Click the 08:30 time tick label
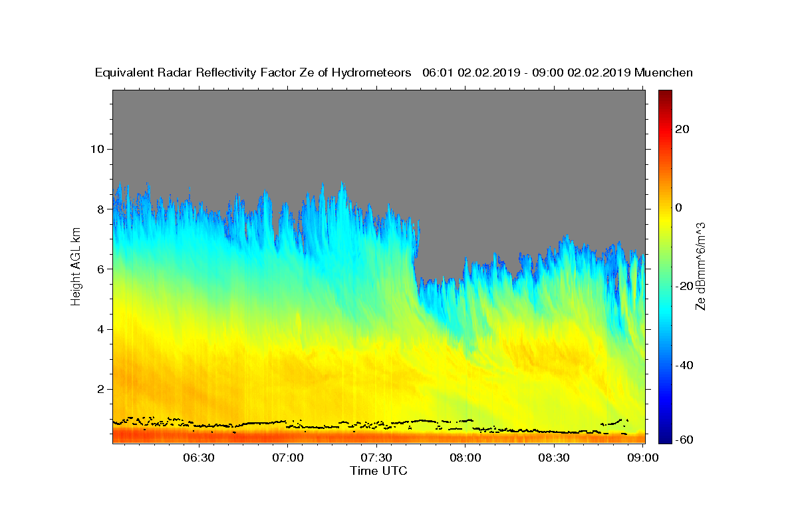Viewport: 798px width, 532px height. pyautogui.click(x=554, y=458)
